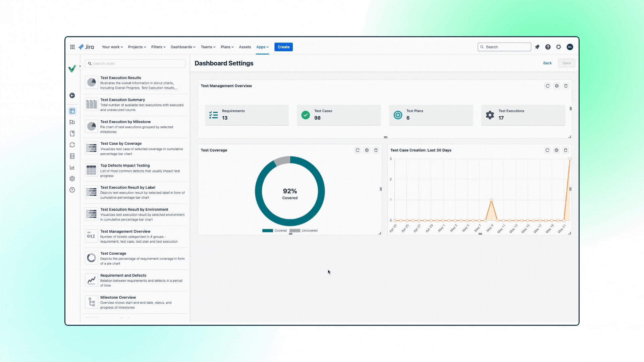Image resolution: width=644 pixels, height=362 pixels.
Task: Click the sync icon in the left sidebar
Action: 72,145
